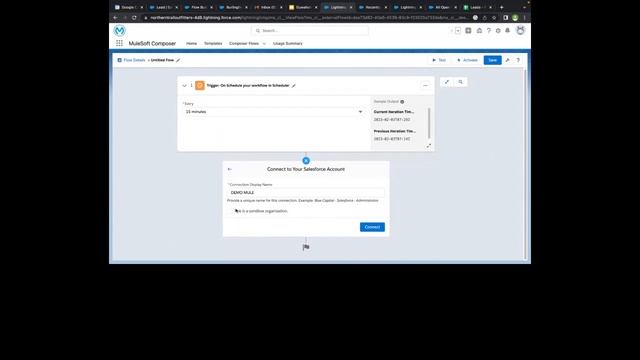Click the wrench icon next to Save
The width and height of the screenshot is (640, 360).
point(507,60)
